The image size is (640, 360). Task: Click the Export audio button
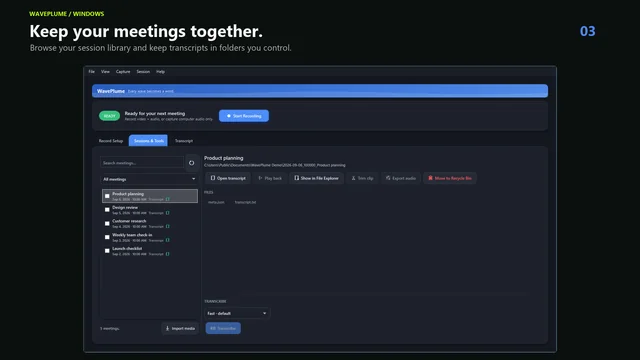point(400,178)
